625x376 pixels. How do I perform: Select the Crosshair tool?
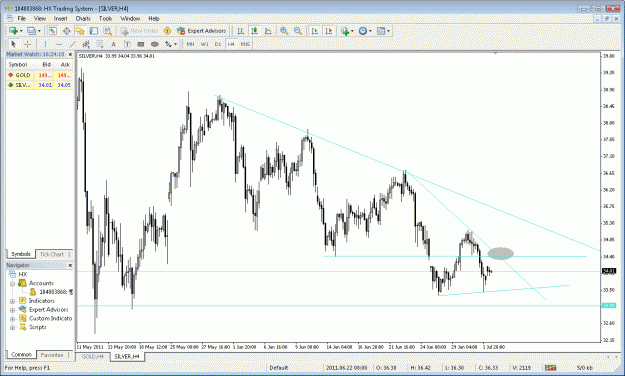(28, 44)
